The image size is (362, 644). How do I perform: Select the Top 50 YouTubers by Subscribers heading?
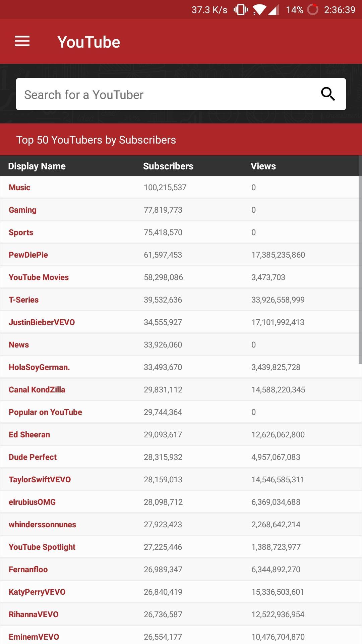96,140
